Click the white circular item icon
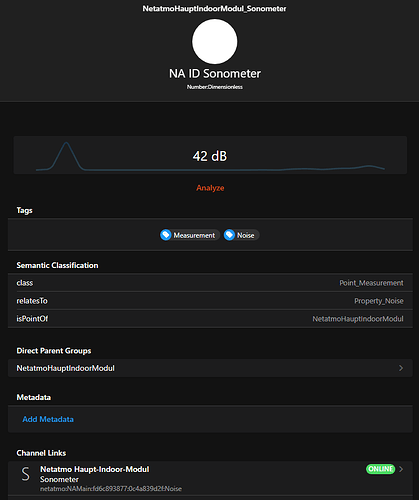The image size is (419, 500). (x=215, y=41)
